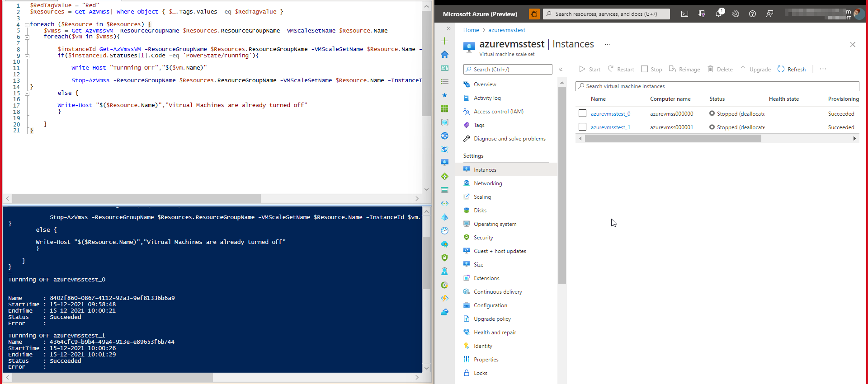Focus the resource menu Search (Ctrl+/) box

pyautogui.click(x=508, y=69)
